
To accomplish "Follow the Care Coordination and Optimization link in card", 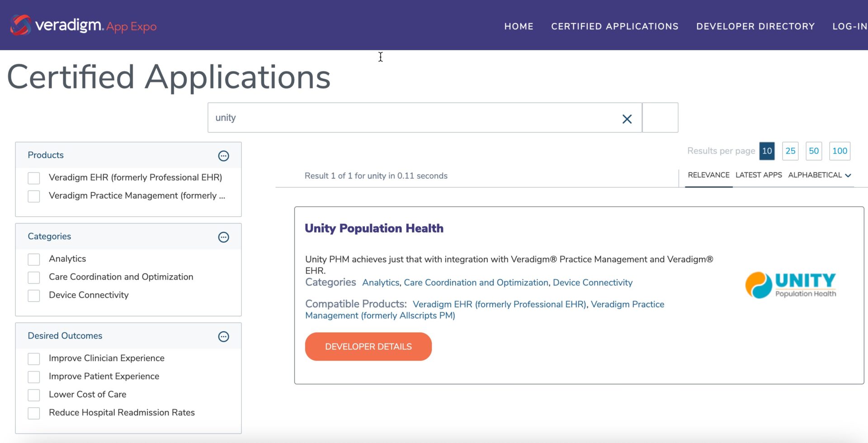I will click(476, 283).
